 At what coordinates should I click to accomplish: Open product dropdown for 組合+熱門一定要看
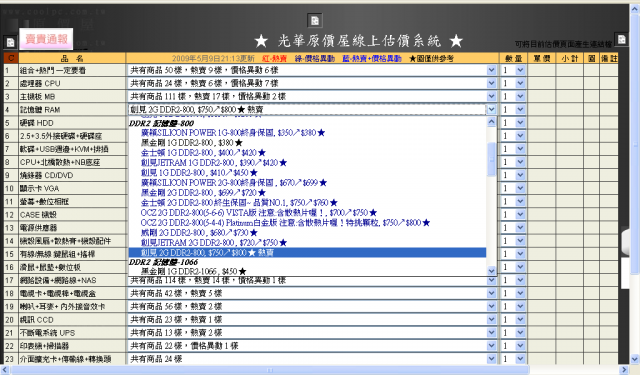[491, 70]
